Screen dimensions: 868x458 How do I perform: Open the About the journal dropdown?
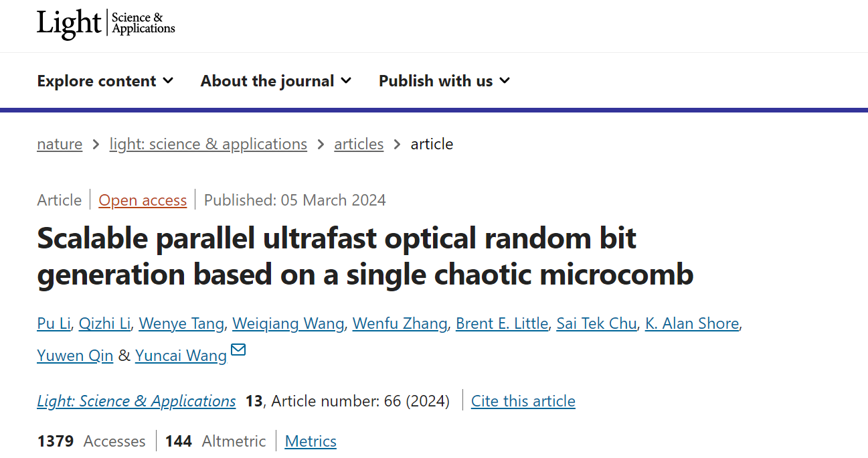pos(276,81)
